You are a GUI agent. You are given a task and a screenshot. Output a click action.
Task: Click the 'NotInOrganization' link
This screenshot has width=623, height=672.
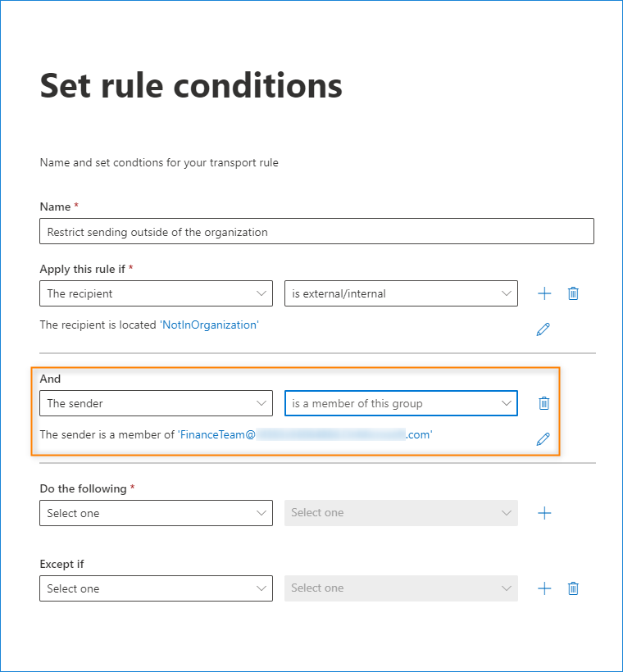pos(209,325)
